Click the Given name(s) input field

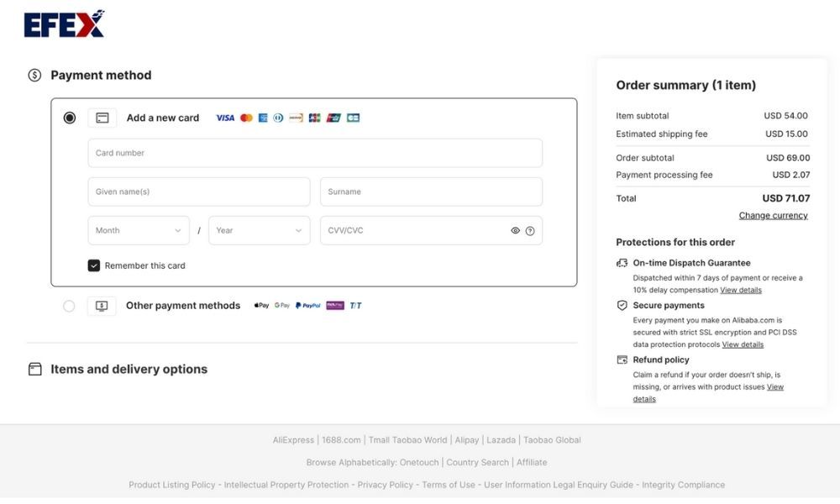click(x=199, y=192)
